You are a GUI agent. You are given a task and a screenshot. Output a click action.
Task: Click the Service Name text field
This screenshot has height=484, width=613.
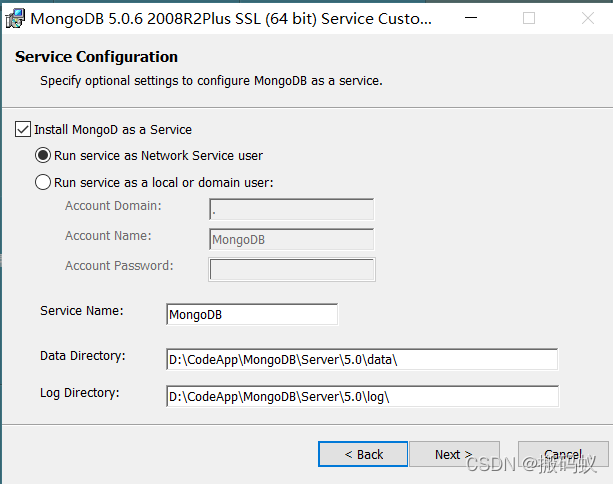pyautogui.click(x=252, y=314)
